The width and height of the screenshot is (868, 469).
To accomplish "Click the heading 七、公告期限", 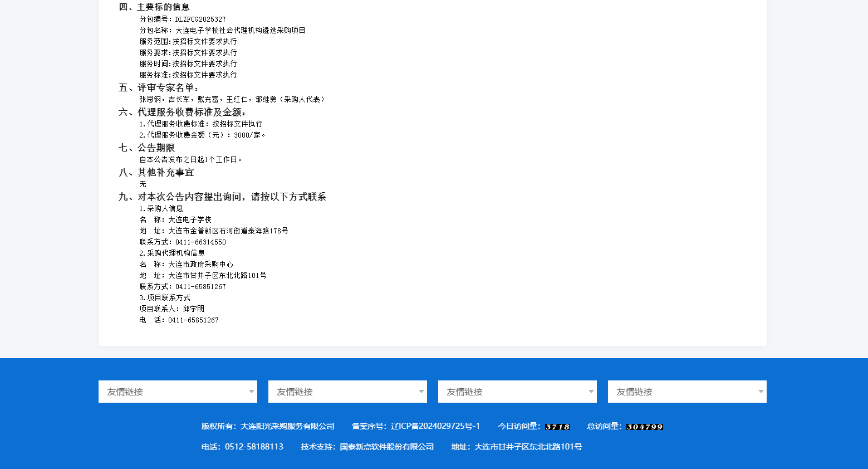I will click(x=147, y=148).
